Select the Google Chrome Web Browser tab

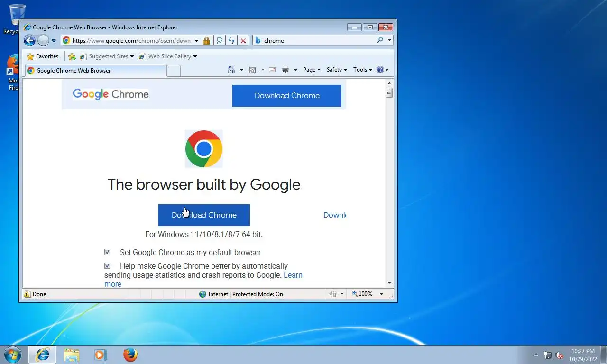click(x=95, y=71)
